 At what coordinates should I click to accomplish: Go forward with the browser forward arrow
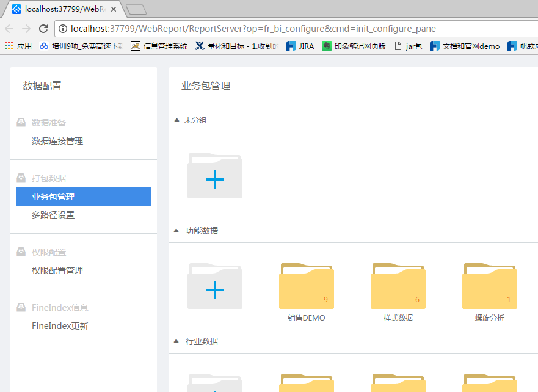pyautogui.click(x=26, y=29)
